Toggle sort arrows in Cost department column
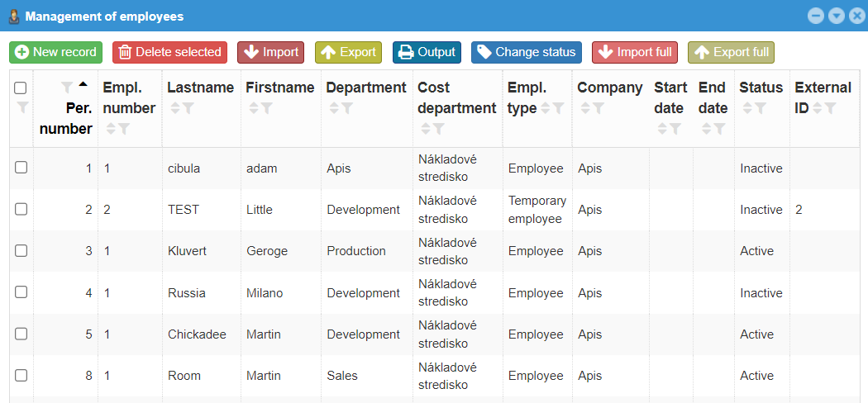868x403 pixels. [x=425, y=129]
